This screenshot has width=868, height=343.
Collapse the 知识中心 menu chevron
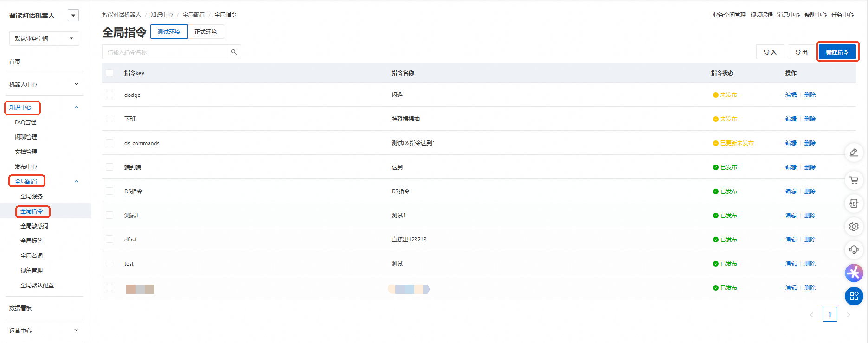click(x=76, y=108)
